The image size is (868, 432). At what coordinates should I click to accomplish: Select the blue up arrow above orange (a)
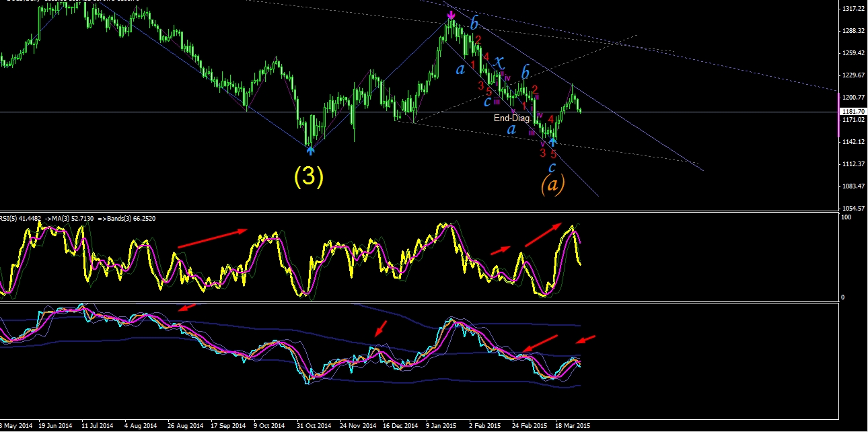[x=553, y=141]
